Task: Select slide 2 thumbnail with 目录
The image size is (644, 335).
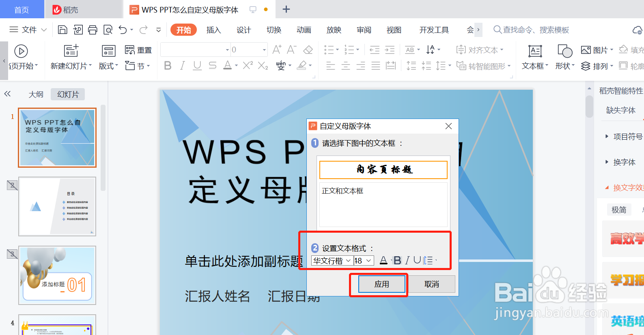Action: pos(57,206)
